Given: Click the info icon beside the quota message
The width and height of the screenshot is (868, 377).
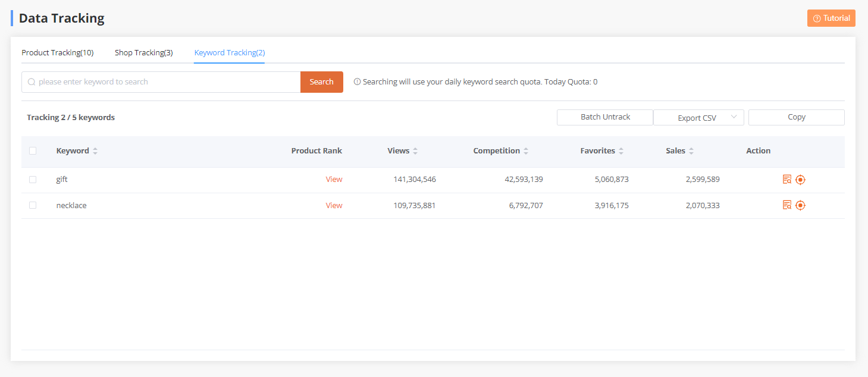Looking at the screenshot, I should pyautogui.click(x=356, y=81).
